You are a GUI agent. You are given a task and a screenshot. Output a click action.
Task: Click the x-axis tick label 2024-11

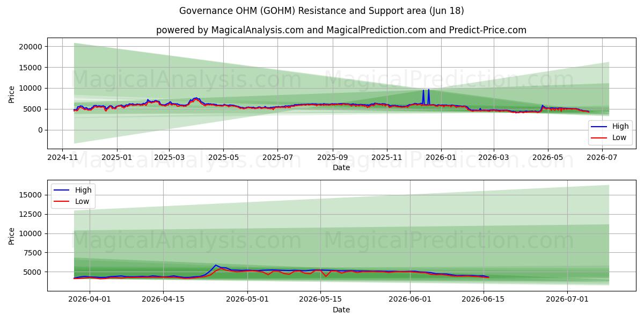click(x=63, y=157)
